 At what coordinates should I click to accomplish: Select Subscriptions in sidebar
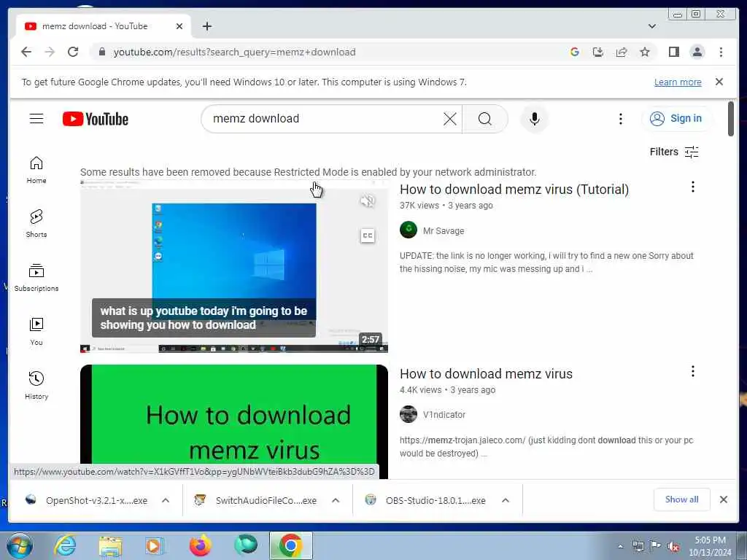[x=36, y=278]
